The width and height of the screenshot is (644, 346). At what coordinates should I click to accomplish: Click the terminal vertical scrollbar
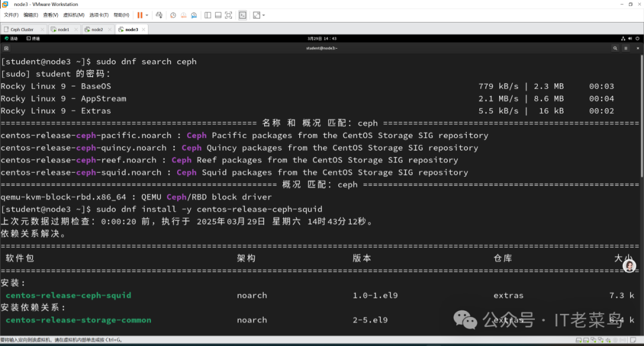[642, 116]
